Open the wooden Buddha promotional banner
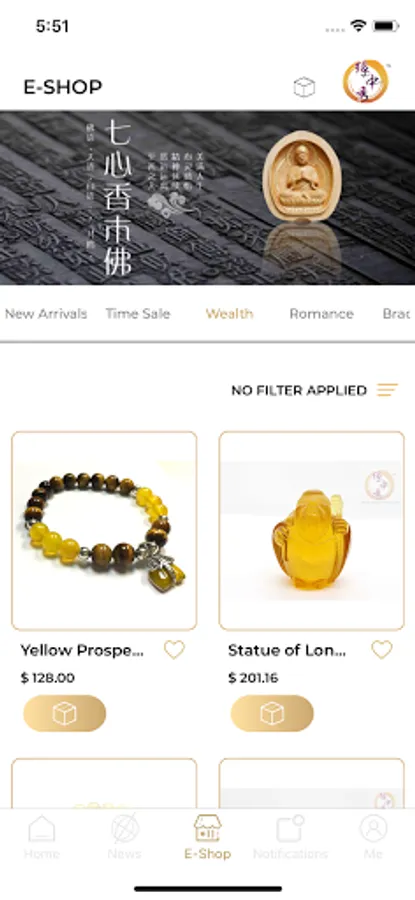The width and height of the screenshot is (415, 900). pyautogui.click(x=207, y=198)
